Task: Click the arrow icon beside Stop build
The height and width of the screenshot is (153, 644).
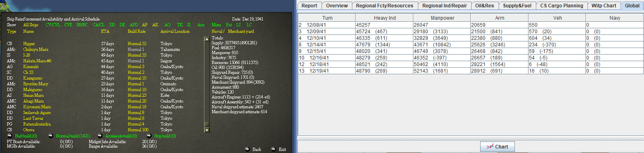Action: pos(149,136)
